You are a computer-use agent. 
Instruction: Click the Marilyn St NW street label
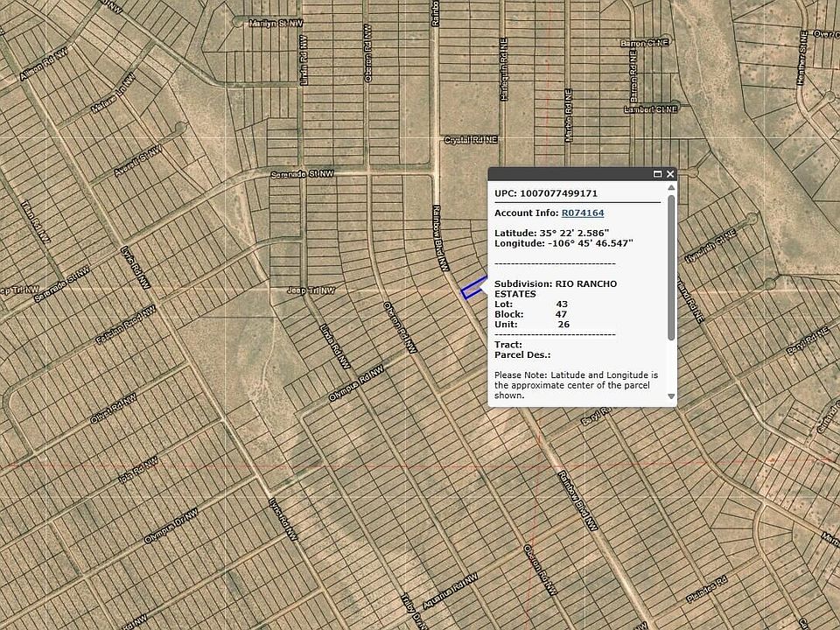tap(276, 23)
